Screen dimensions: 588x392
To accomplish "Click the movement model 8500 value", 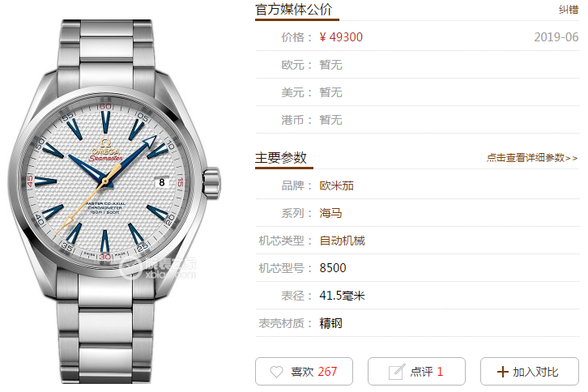I will [x=333, y=268].
